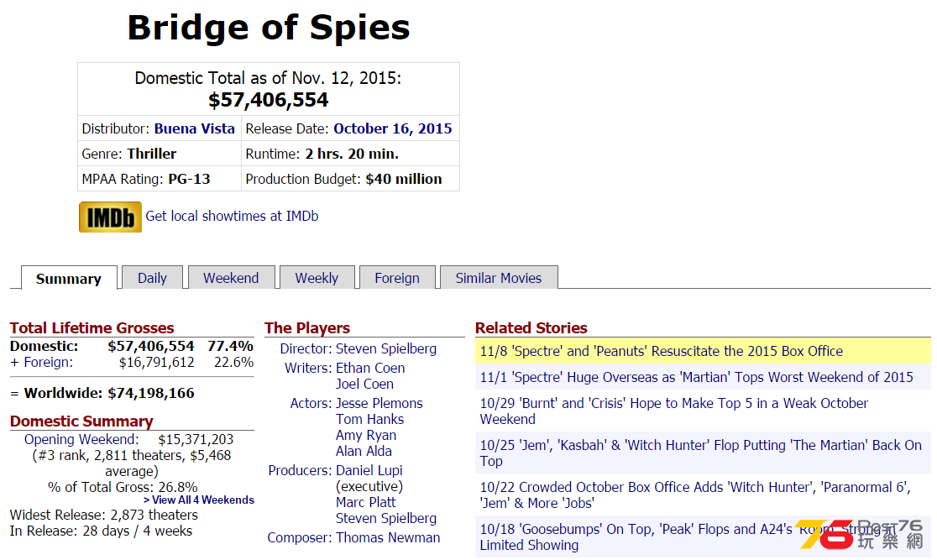
Task: Open the 11/1 'Spectre' Huge Overseas story
Action: (x=696, y=377)
